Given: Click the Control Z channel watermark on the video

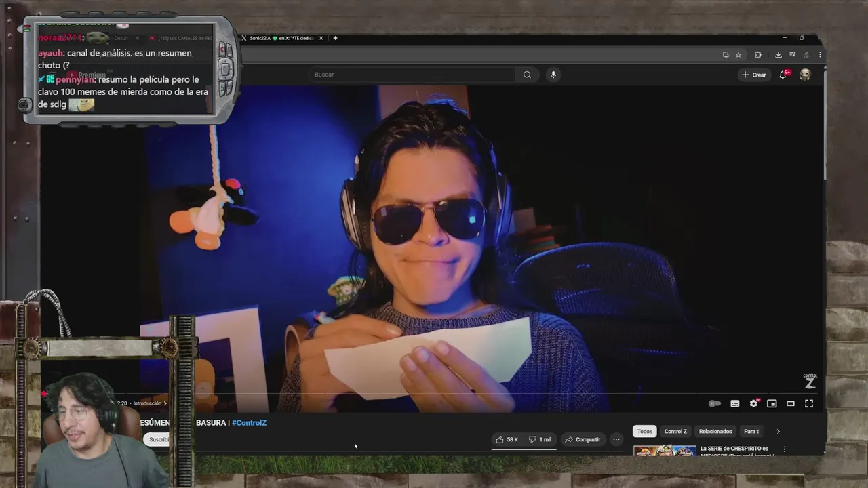Looking at the screenshot, I should [x=810, y=382].
